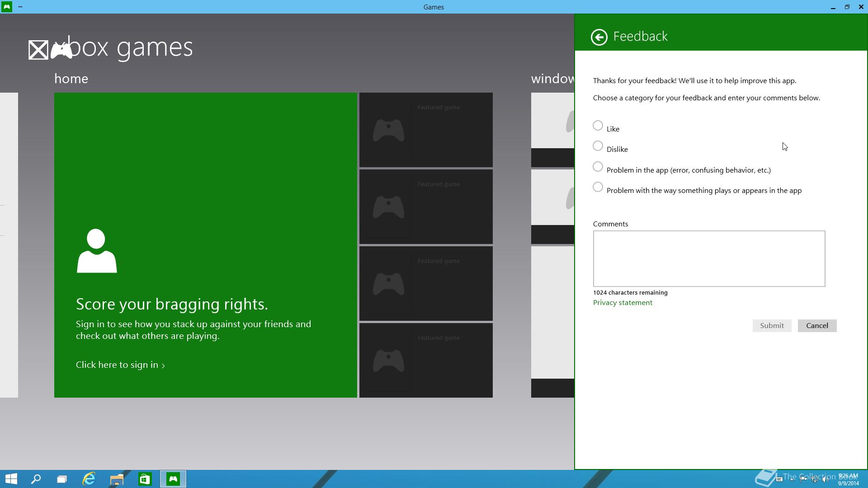The image size is (868, 488).
Task: Choose 'Problem with the way something plays' option
Action: 598,187
